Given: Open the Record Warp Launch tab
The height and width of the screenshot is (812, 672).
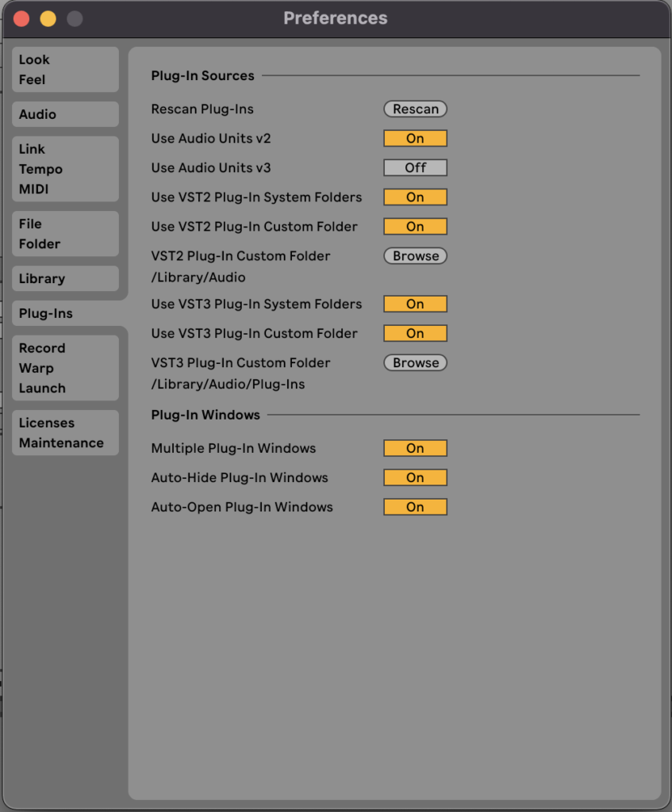Looking at the screenshot, I should tap(65, 368).
